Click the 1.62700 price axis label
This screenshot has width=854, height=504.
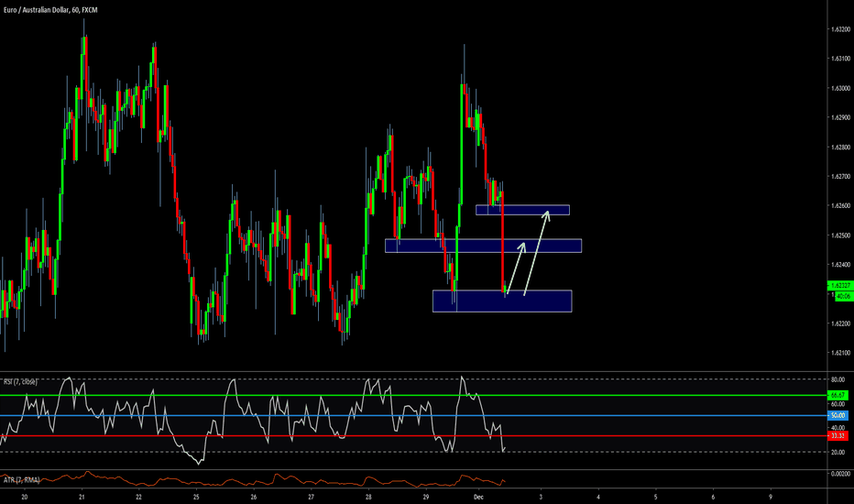[840, 177]
